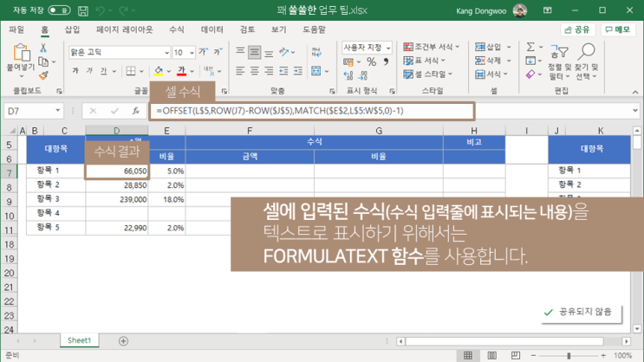Click the Borders icon

point(131,71)
